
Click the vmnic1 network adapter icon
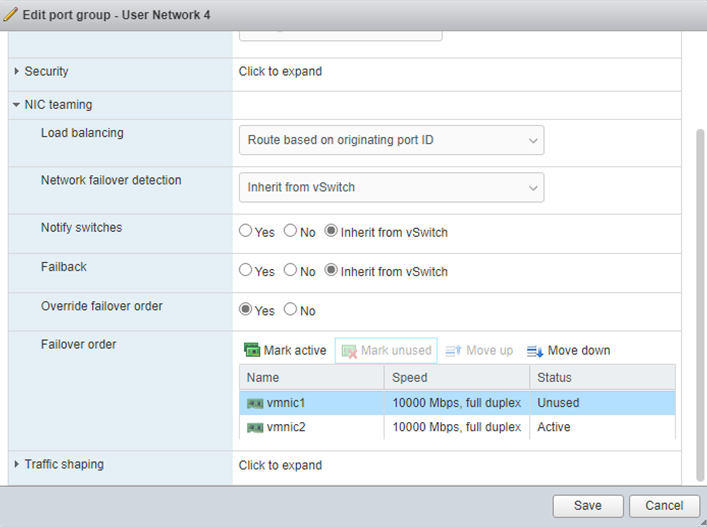[255, 403]
